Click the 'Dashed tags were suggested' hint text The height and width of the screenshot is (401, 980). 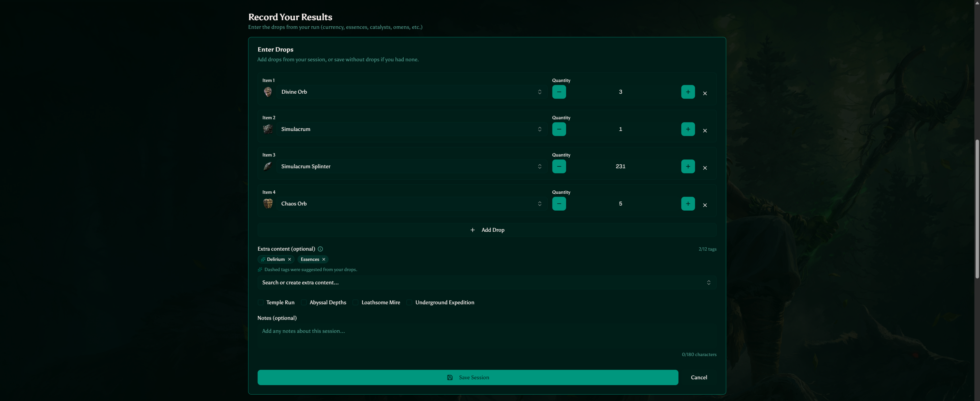click(311, 269)
